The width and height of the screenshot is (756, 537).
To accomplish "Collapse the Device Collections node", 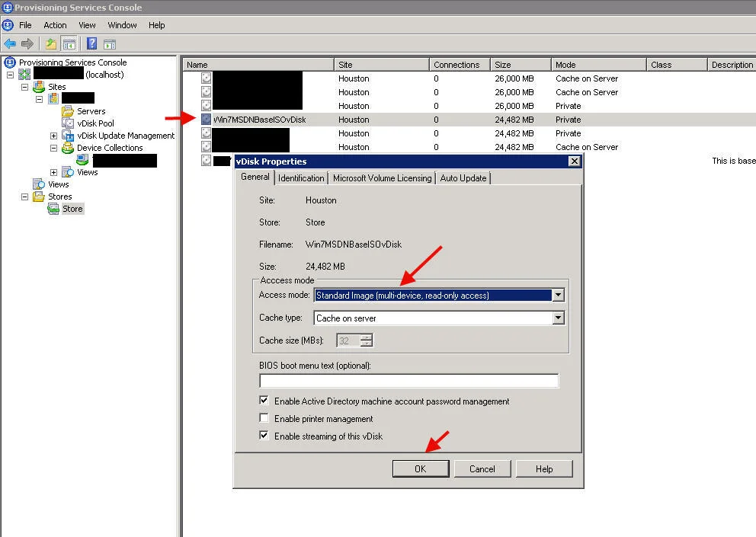I will coord(53,148).
